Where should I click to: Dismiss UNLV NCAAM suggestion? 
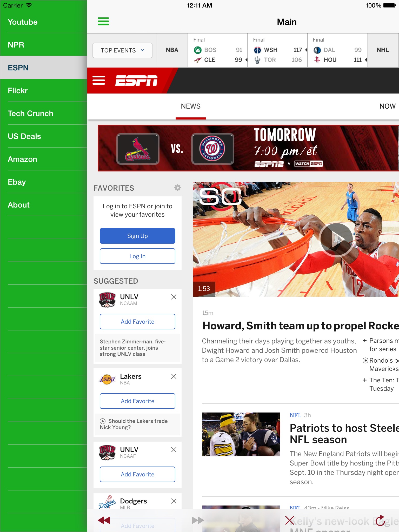(x=174, y=297)
